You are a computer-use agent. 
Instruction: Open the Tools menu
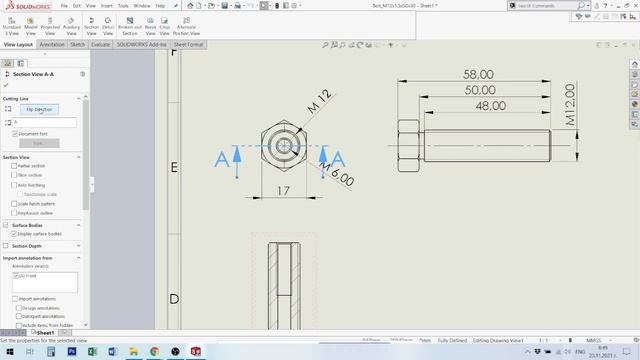(123, 6)
